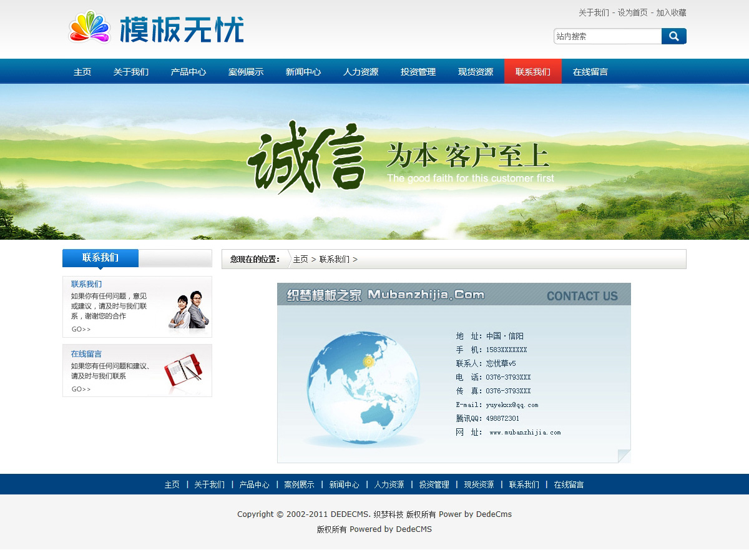Select 人力资源 in the top navigation
Screen dimensions: 749x560
click(361, 72)
